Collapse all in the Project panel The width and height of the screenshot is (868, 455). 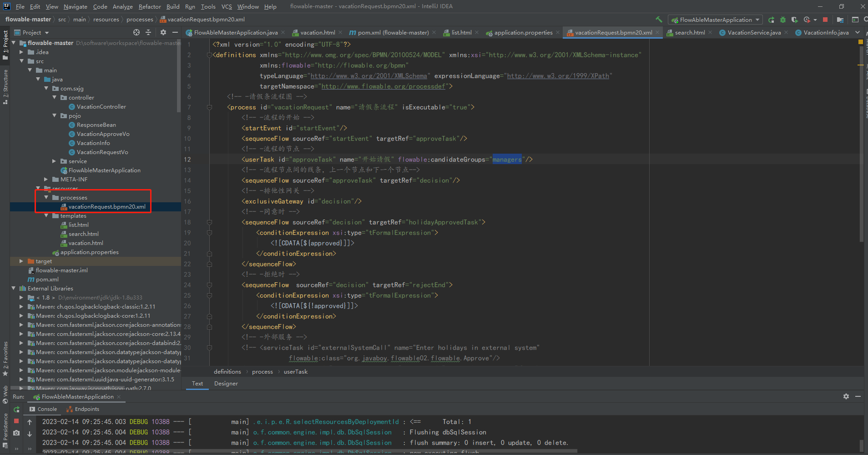click(x=148, y=32)
